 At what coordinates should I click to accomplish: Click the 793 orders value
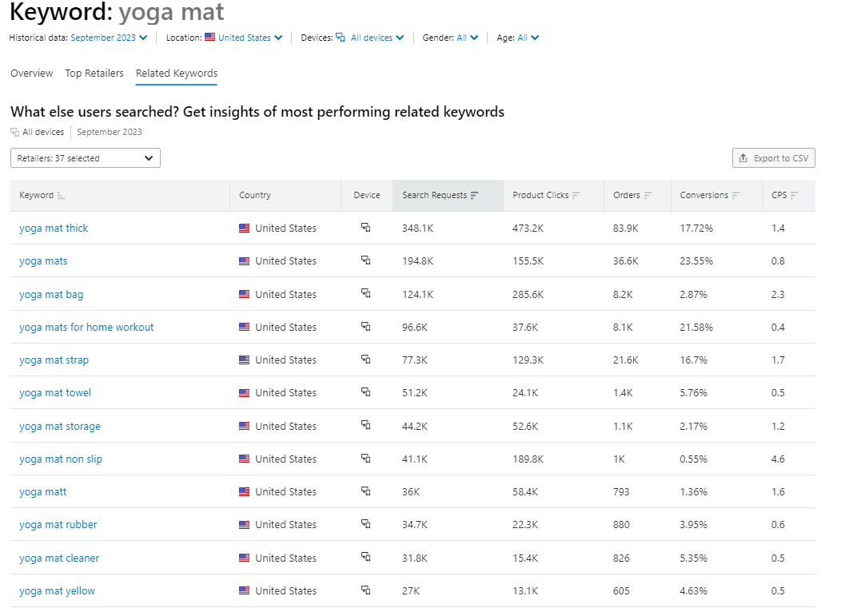[621, 491]
